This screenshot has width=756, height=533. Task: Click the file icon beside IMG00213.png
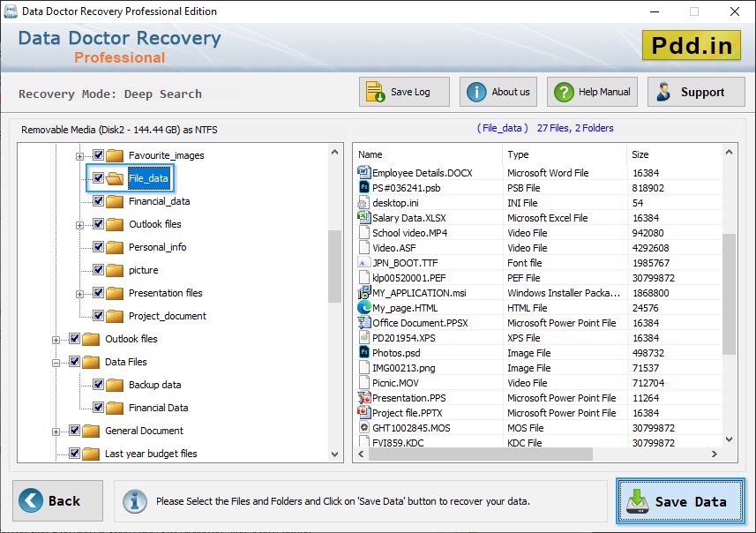click(364, 368)
